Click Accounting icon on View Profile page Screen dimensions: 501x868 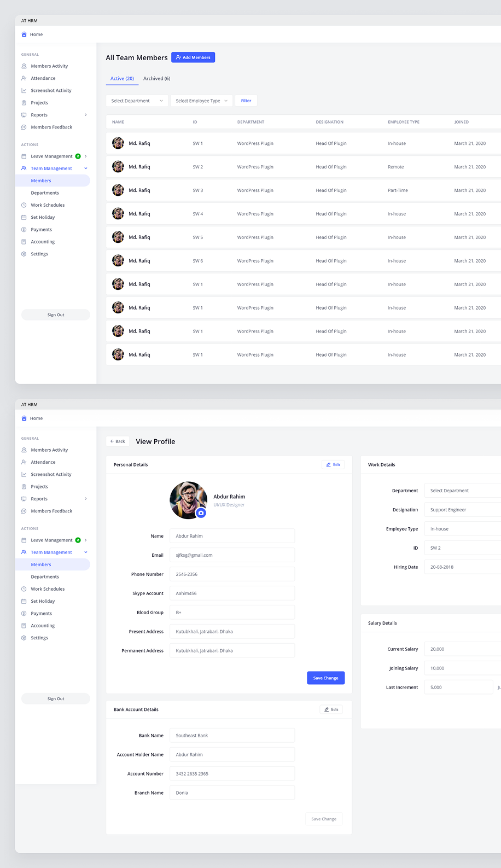[x=24, y=626]
